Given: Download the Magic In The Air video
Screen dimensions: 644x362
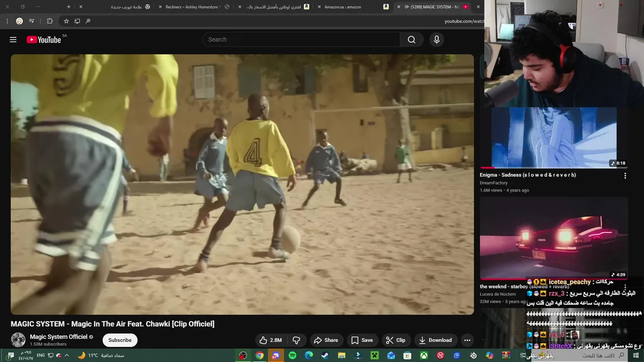Looking at the screenshot, I should click(436, 340).
